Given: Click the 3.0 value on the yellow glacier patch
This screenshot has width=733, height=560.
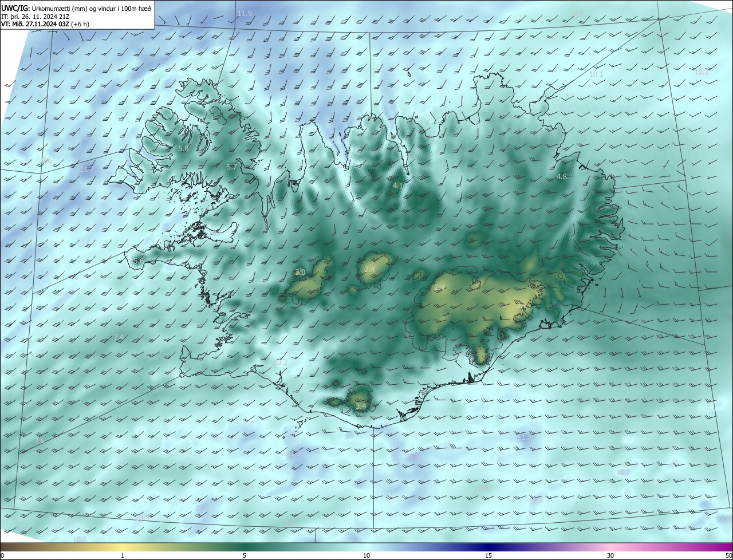Looking at the screenshot, I should [300, 273].
